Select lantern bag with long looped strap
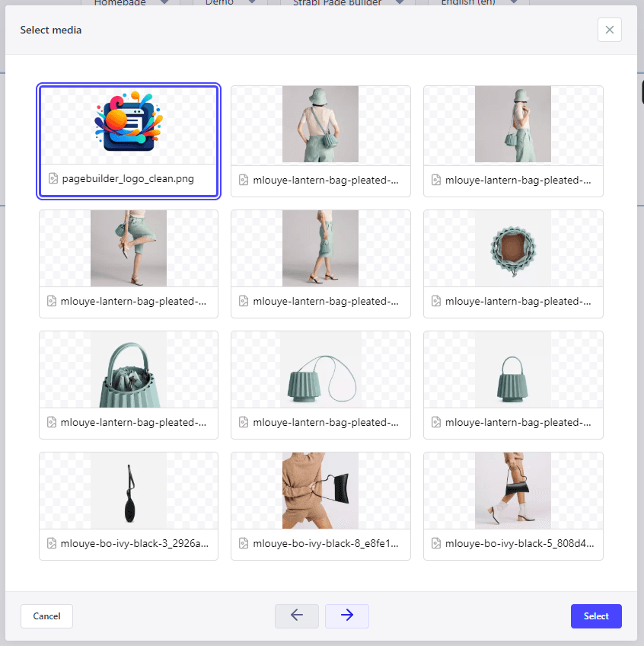 click(x=320, y=369)
